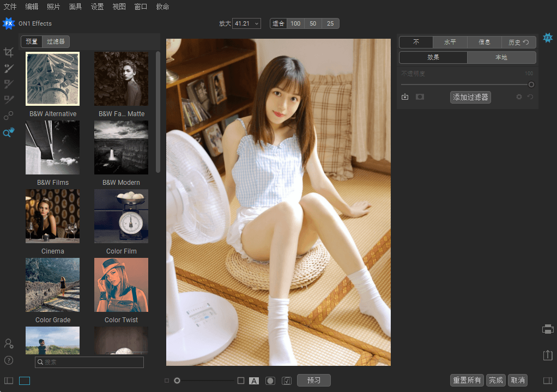
Task: Toggle the left panel visibility
Action: pos(9,381)
